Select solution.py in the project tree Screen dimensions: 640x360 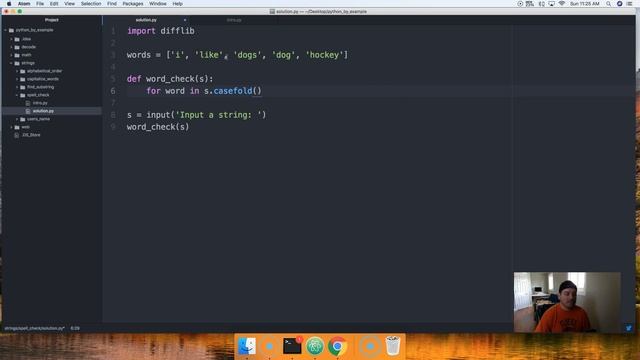(x=43, y=111)
